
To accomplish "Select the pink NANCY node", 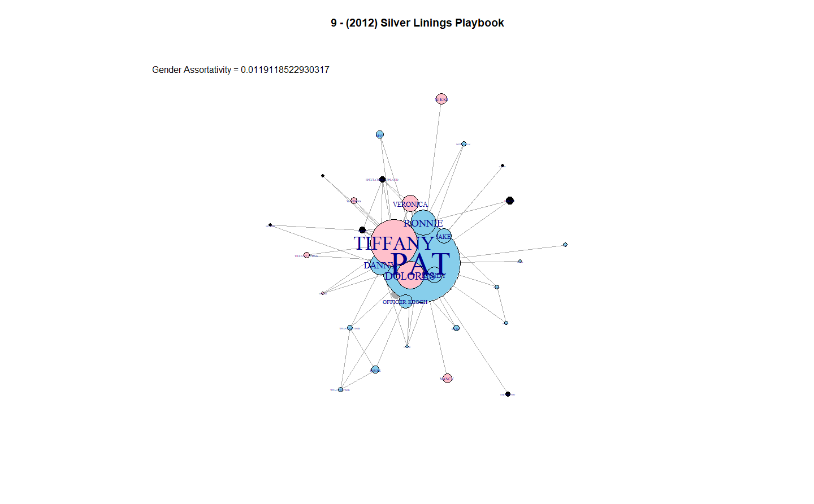I will (447, 379).
